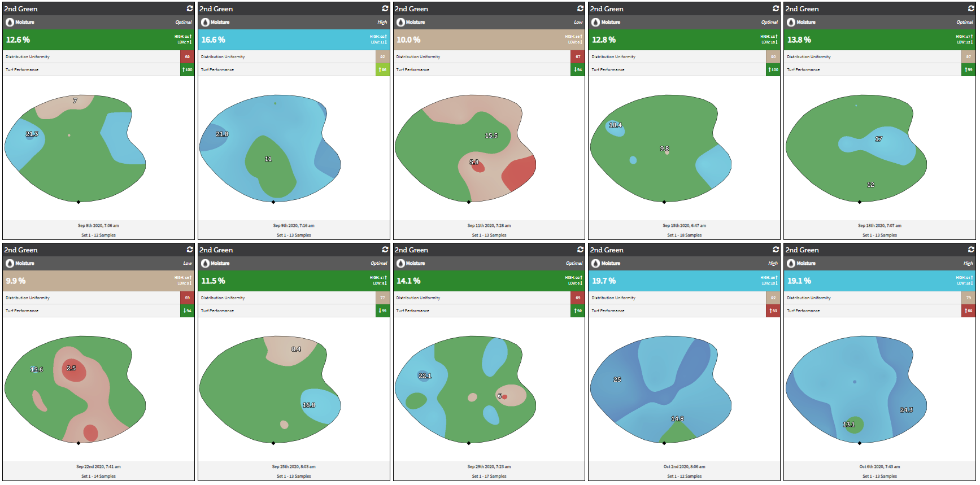Click Turf Performance score 100 on the 12.8 % card
The height and width of the screenshot is (485, 980).
coord(773,69)
